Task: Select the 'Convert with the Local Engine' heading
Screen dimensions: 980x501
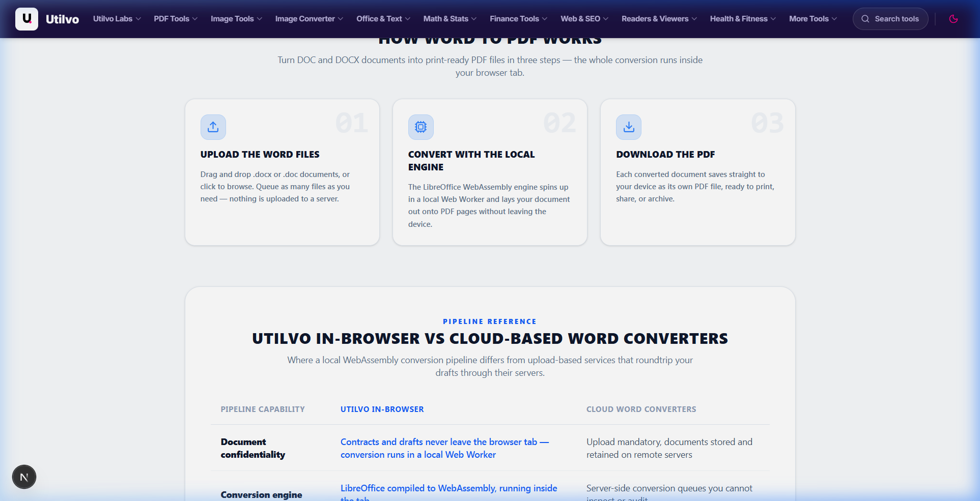Action: (471, 161)
